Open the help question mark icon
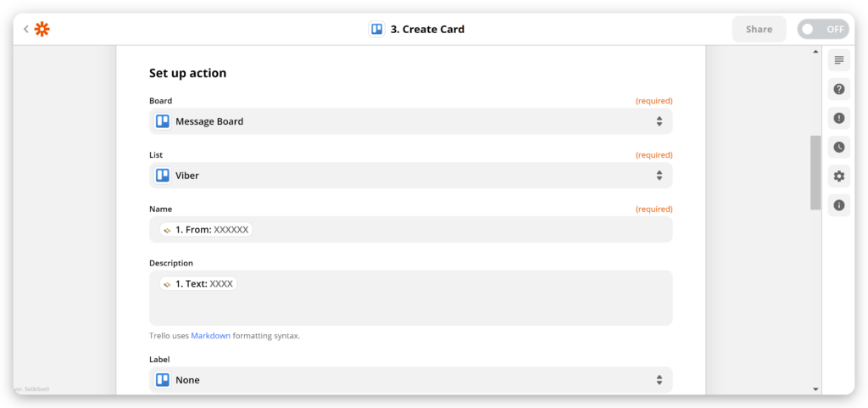868x408 pixels. (x=838, y=89)
